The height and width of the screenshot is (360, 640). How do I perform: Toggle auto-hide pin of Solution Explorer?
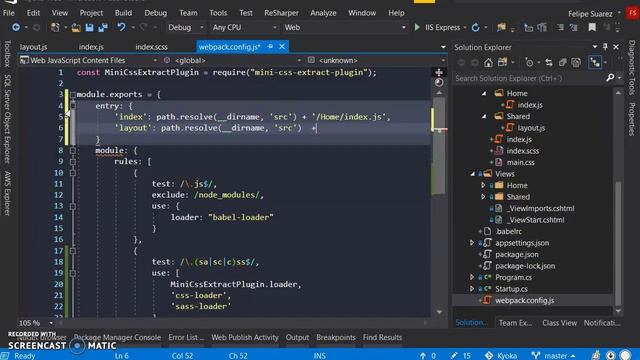(605, 47)
